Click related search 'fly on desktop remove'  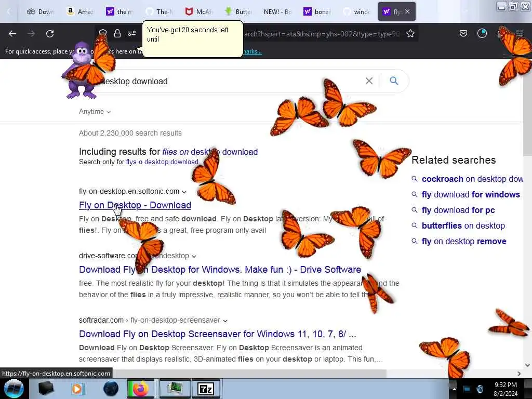point(464,241)
